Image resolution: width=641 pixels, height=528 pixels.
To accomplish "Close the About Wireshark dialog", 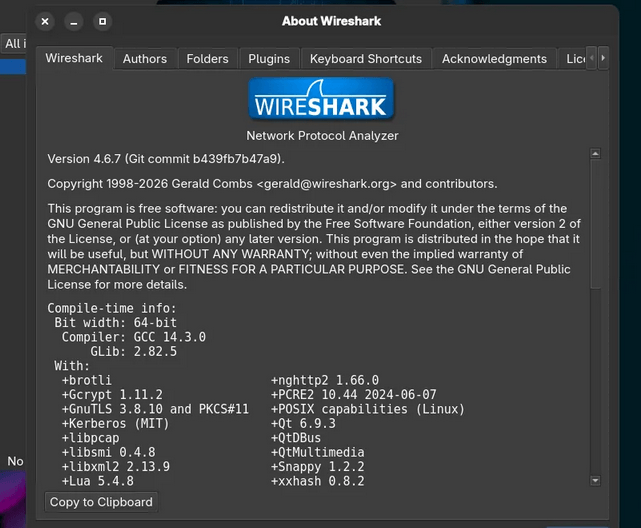I will point(45,21).
